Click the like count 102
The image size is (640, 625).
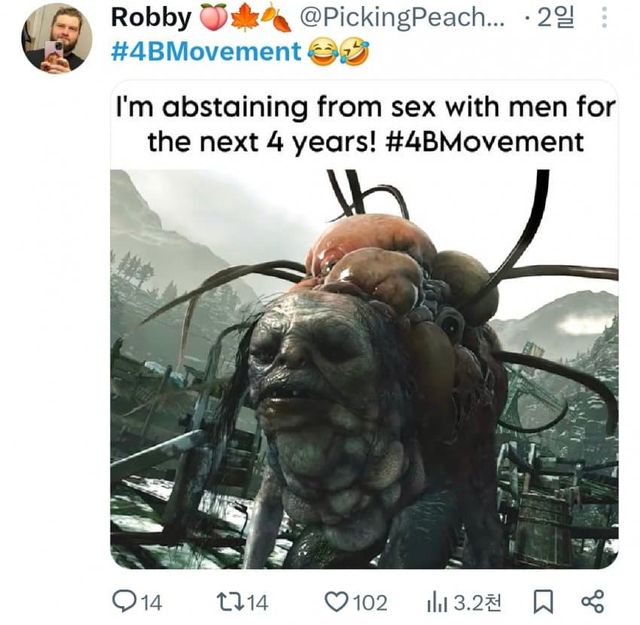point(369,602)
